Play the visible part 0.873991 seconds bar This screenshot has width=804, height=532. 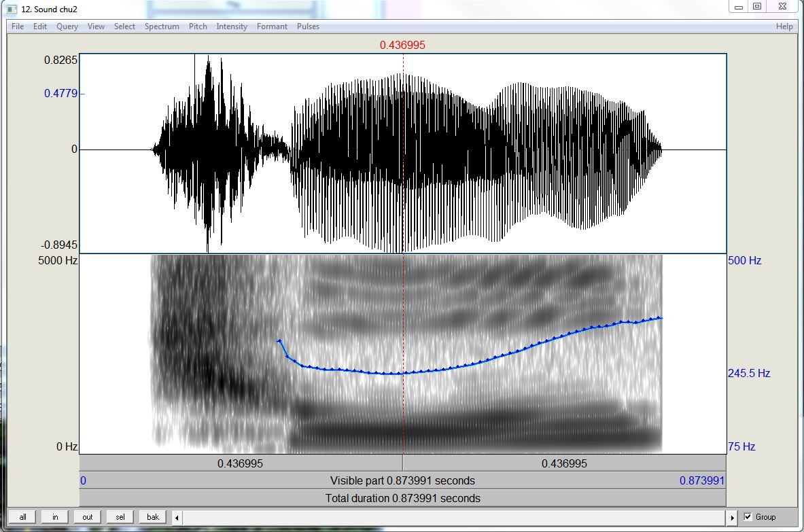[x=402, y=481]
